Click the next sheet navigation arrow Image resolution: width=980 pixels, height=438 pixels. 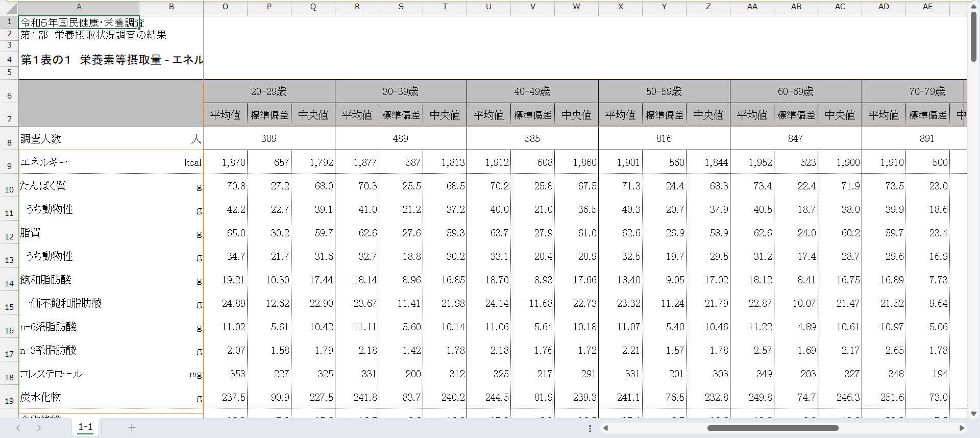[39, 428]
